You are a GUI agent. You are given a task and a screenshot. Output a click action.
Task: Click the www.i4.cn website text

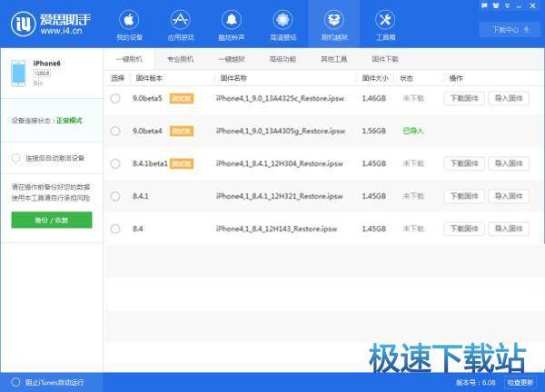tap(61, 31)
